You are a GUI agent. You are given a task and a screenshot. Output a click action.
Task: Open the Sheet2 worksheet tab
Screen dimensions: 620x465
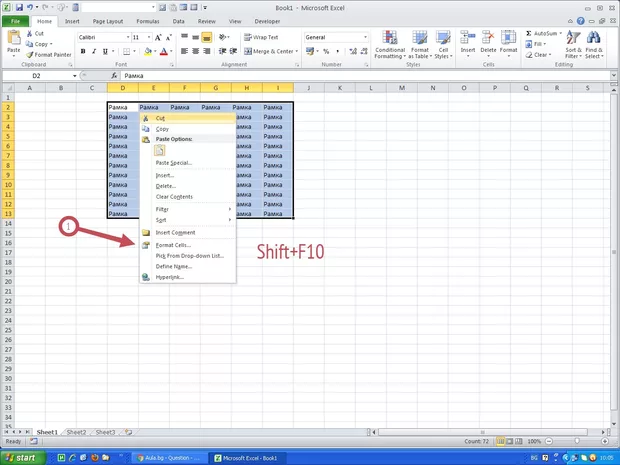pos(76,432)
